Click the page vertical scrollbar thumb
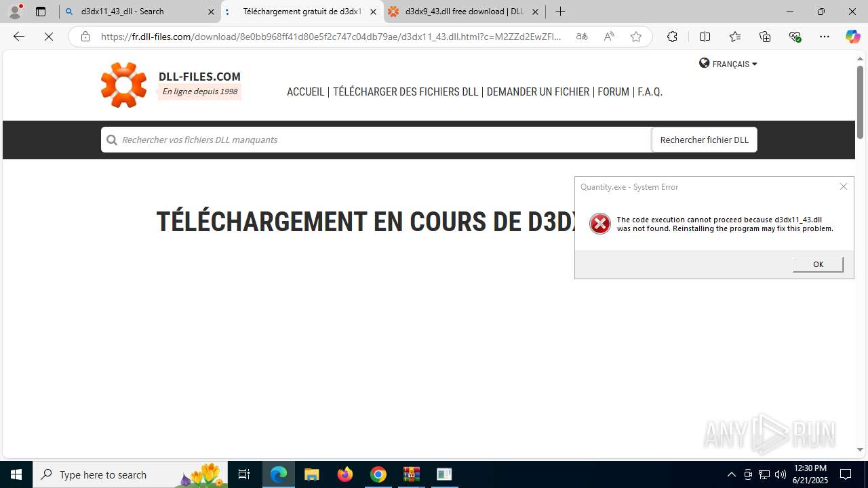The width and height of the screenshot is (868, 488). click(860, 102)
